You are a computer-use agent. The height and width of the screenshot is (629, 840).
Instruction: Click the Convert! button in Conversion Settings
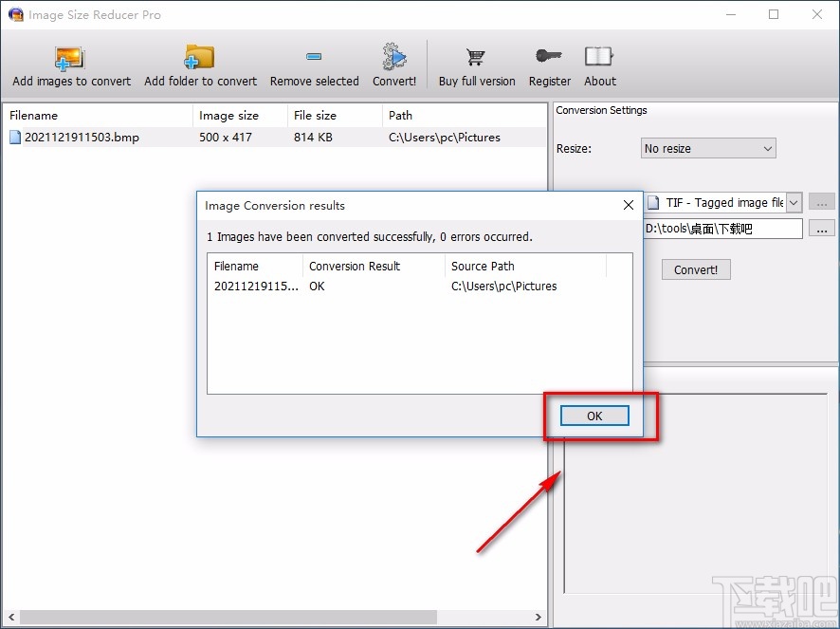pyautogui.click(x=696, y=269)
